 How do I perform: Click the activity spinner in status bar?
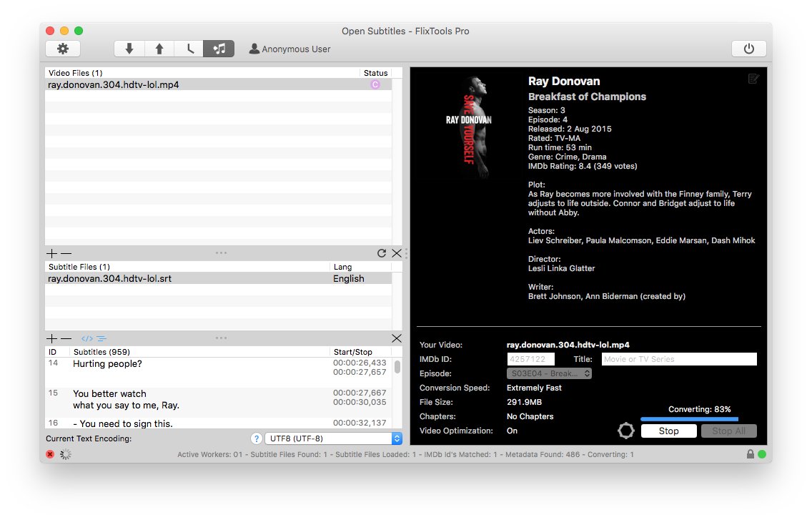pyautogui.click(x=65, y=454)
